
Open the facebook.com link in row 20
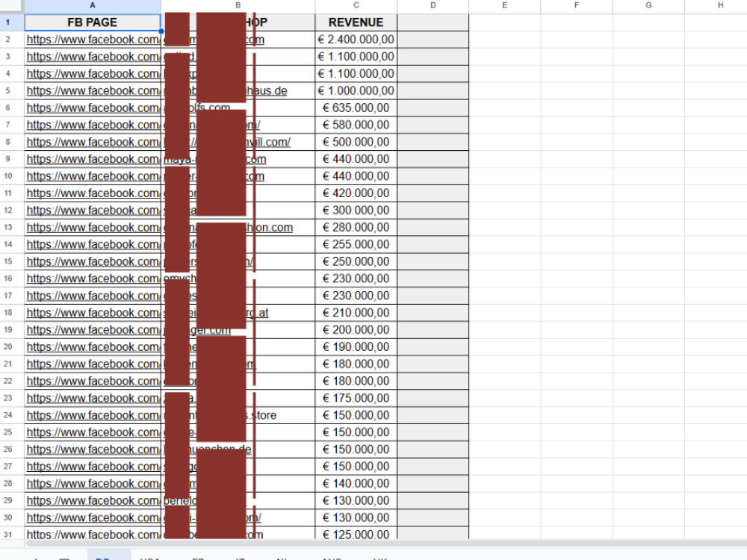tap(93, 346)
